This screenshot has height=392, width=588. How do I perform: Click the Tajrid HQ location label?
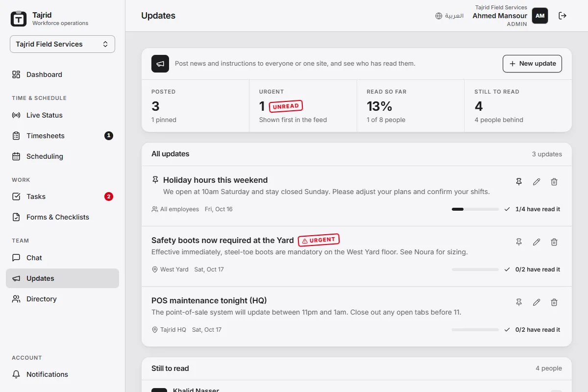(x=169, y=330)
